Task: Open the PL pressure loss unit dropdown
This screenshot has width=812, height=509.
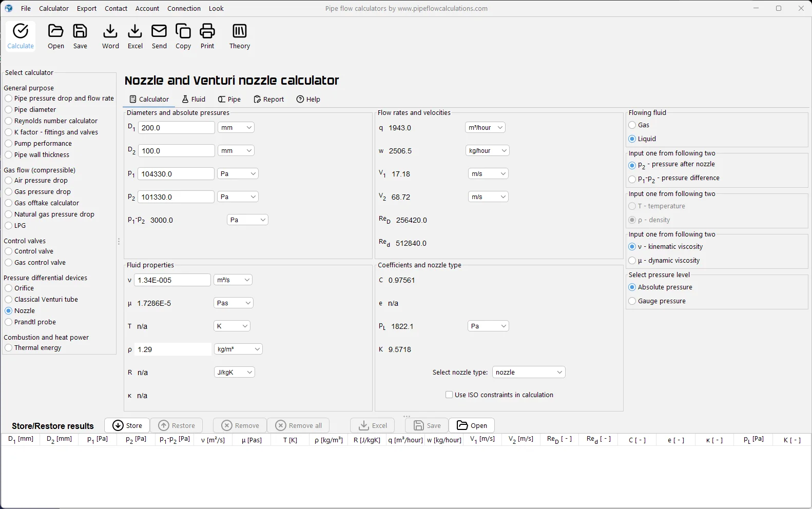Action: [x=488, y=326]
